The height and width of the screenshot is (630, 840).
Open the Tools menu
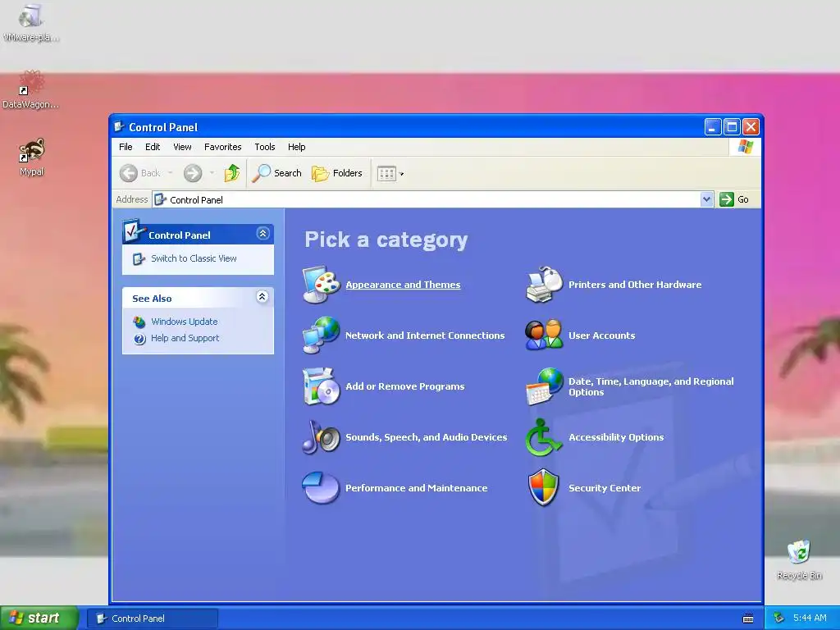pyautogui.click(x=265, y=147)
